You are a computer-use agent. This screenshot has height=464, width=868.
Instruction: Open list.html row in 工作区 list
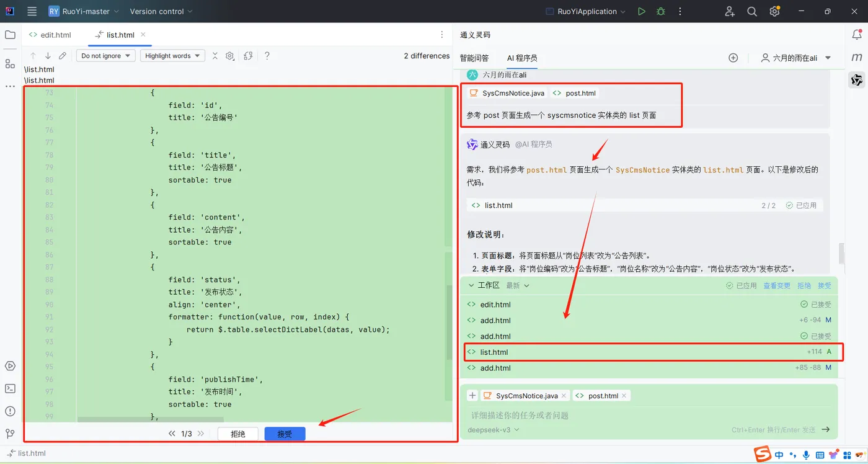(649, 352)
